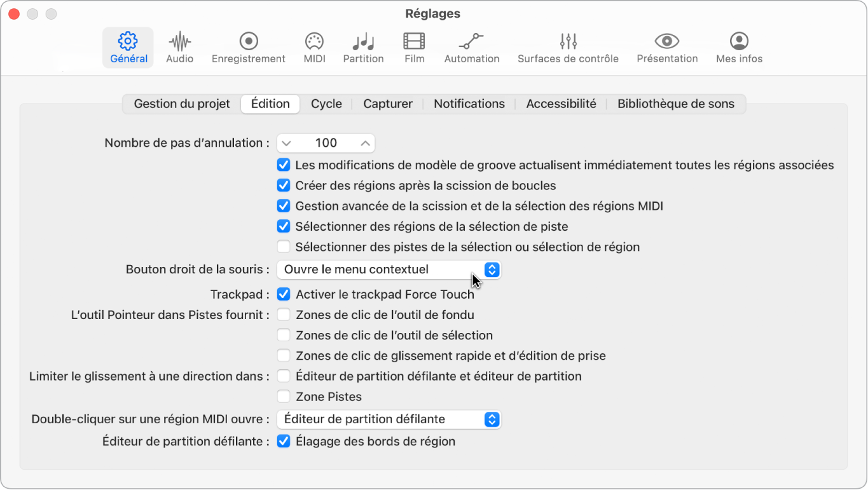Open the Notifications tab
This screenshot has width=868, height=490.
469,104
